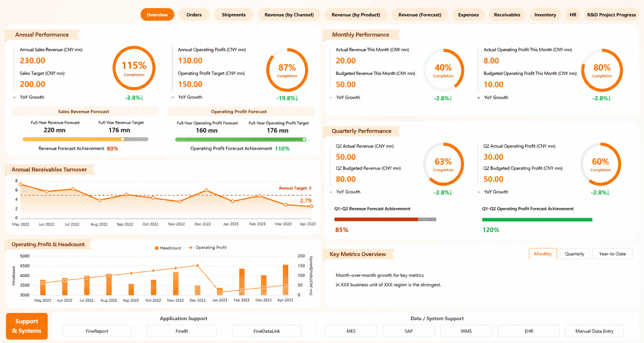Click the Operating Profit & Headcount heading

(x=48, y=245)
